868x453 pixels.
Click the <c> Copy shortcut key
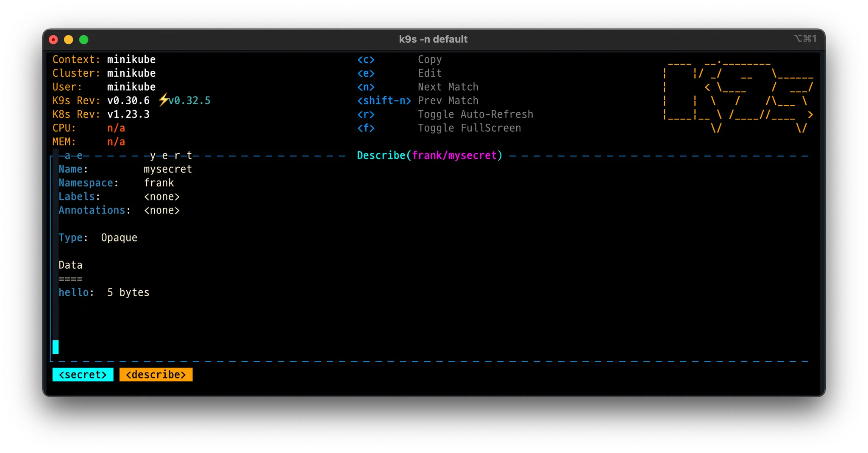366,60
